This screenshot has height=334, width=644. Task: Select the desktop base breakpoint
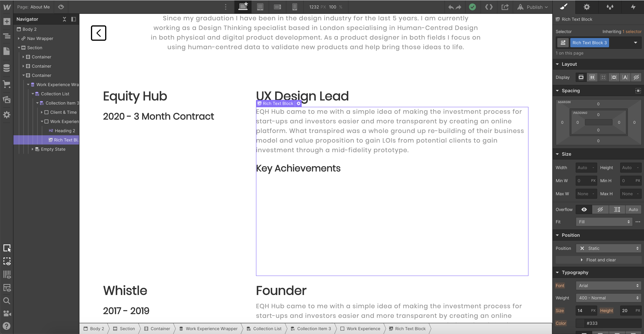coord(243,7)
